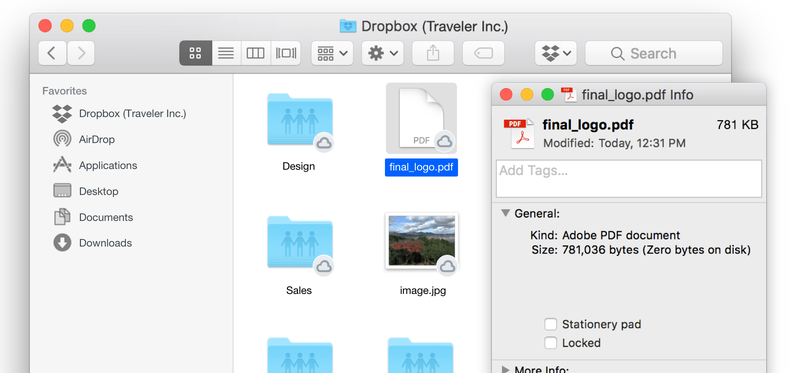
Task: Click the image.jpg filename label
Action: pos(423,291)
